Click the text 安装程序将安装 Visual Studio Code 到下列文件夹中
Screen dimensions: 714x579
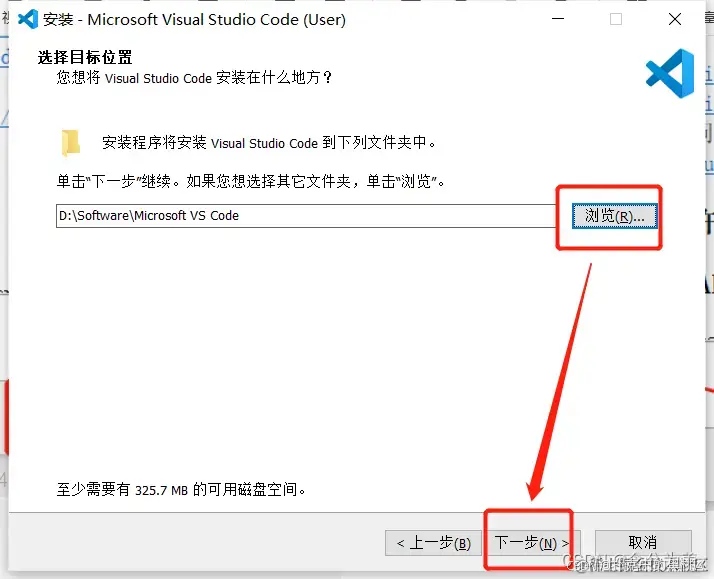coord(269,143)
